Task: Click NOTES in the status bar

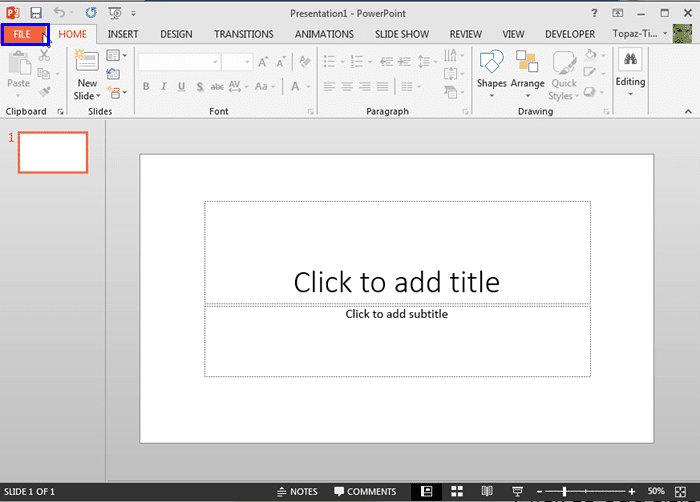Action: click(297, 492)
